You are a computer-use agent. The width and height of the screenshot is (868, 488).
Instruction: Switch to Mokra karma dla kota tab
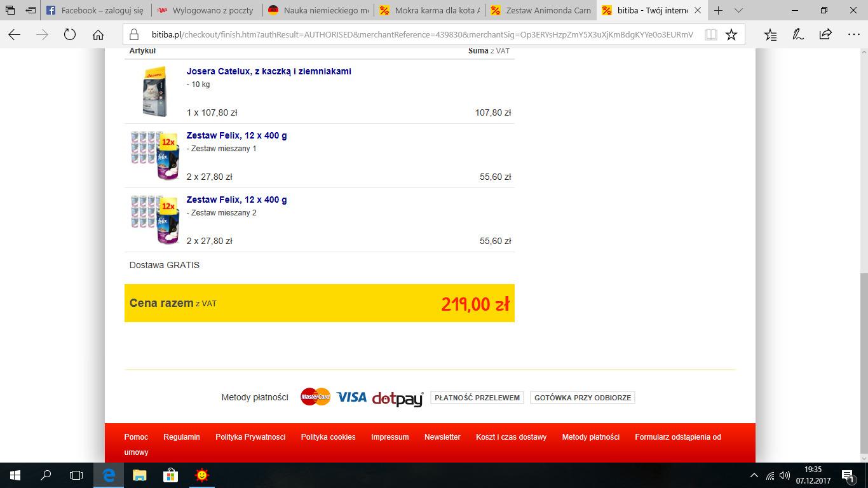(x=429, y=10)
